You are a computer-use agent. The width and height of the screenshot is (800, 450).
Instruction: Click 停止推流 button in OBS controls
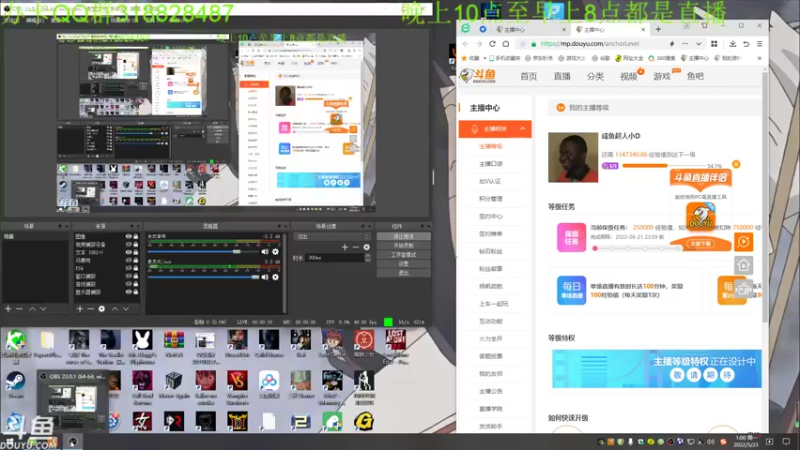tap(404, 237)
